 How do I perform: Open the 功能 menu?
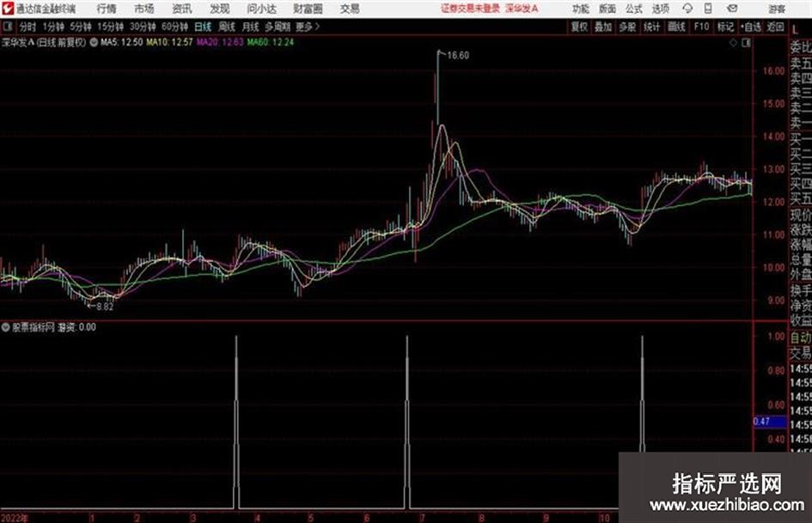[581, 9]
